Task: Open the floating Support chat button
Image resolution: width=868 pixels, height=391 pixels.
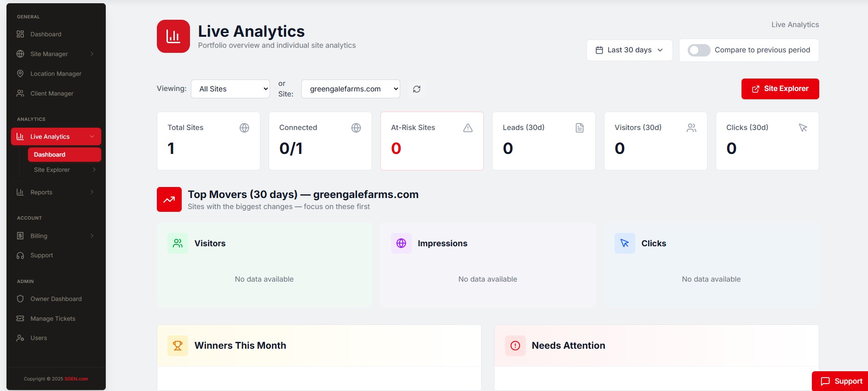Action: (x=841, y=381)
